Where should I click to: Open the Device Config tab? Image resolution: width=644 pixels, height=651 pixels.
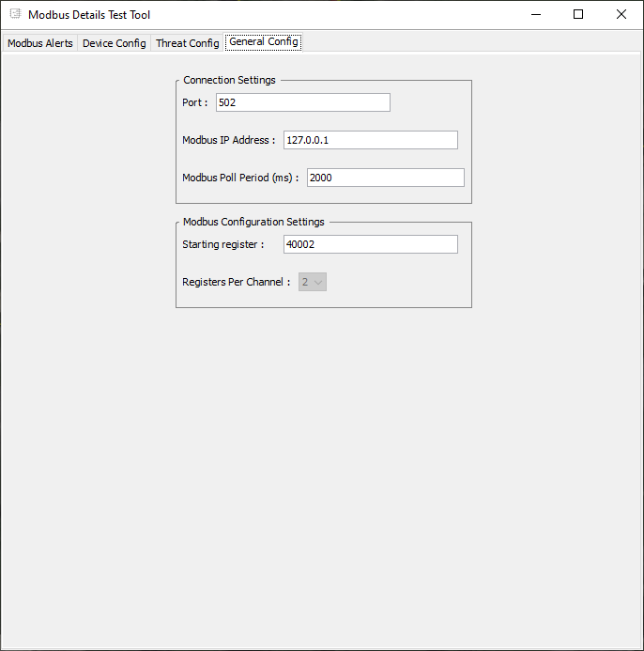(115, 43)
